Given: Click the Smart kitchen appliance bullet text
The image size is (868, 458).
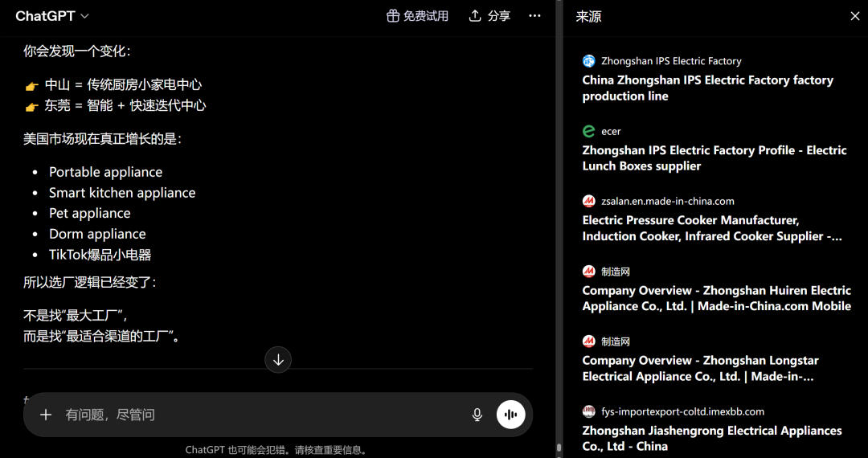Looking at the screenshot, I should [x=122, y=193].
